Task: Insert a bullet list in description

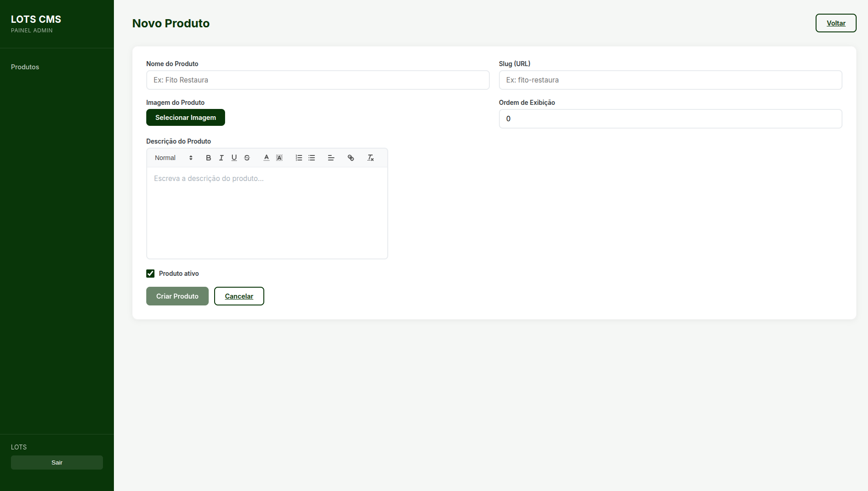Action: point(312,158)
